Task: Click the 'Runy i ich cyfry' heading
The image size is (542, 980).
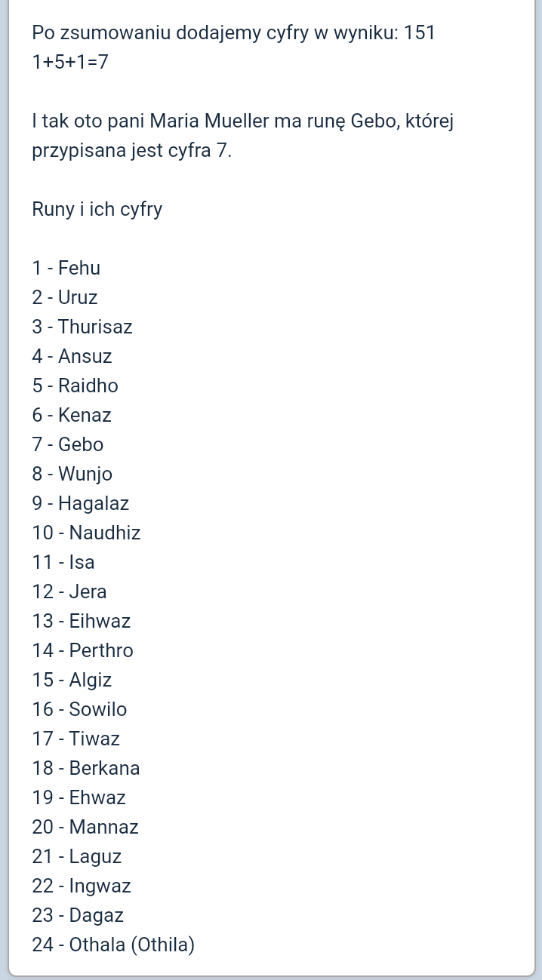Action: (97, 209)
